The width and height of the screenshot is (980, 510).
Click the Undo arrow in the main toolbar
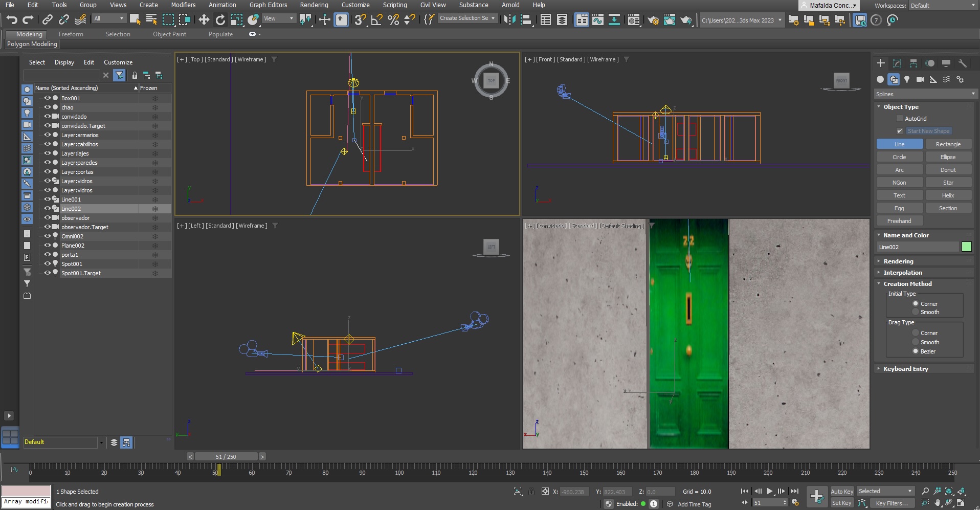click(11, 20)
